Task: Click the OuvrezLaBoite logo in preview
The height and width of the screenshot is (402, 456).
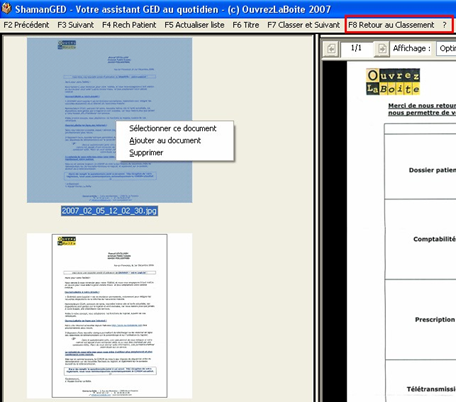Action: tap(393, 82)
